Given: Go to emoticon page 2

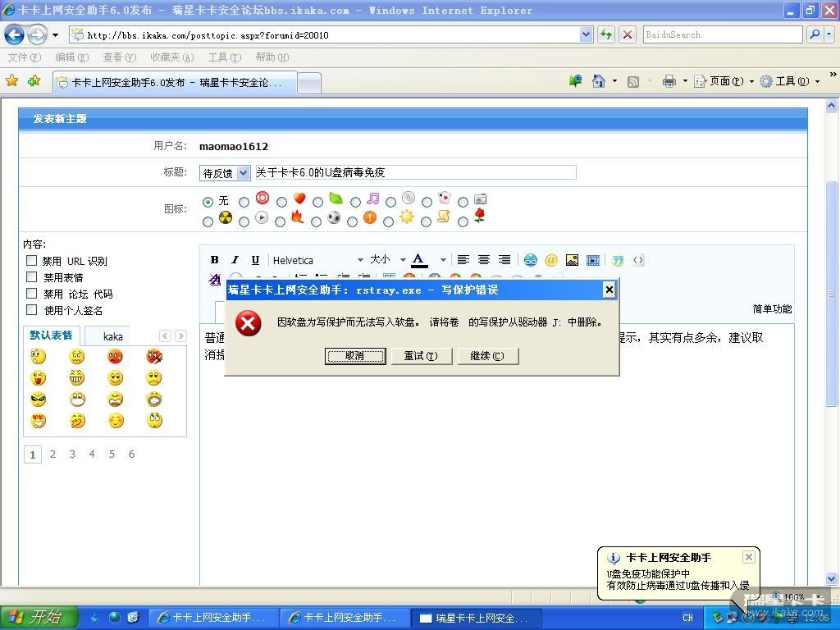Looking at the screenshot, I should [52, 454].
